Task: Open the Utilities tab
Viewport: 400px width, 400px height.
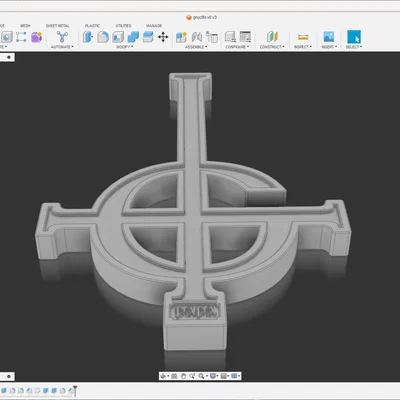Action: [x=123, y=26]
